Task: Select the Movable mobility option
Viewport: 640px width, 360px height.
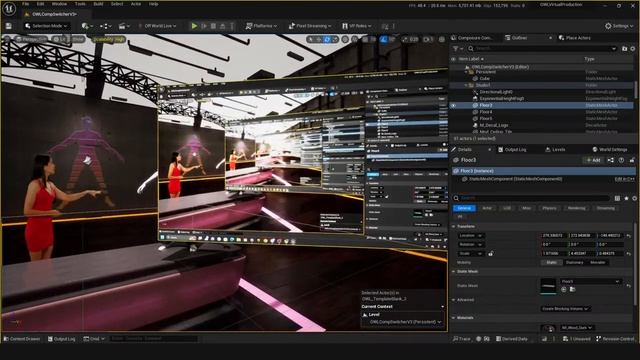Action: (x=598, y=262)
